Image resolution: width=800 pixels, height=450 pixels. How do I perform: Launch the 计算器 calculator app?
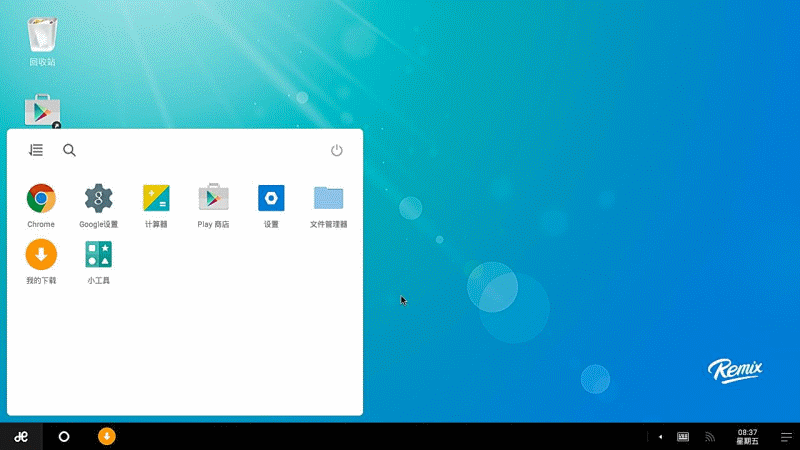click(x=156, y=205)
